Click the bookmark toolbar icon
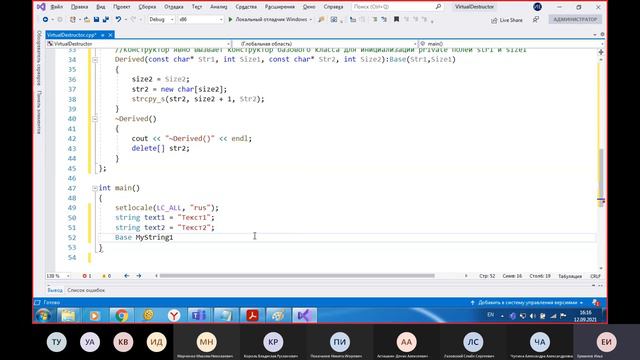This screenshot has height=360, width=640. [x=396, y=19]
